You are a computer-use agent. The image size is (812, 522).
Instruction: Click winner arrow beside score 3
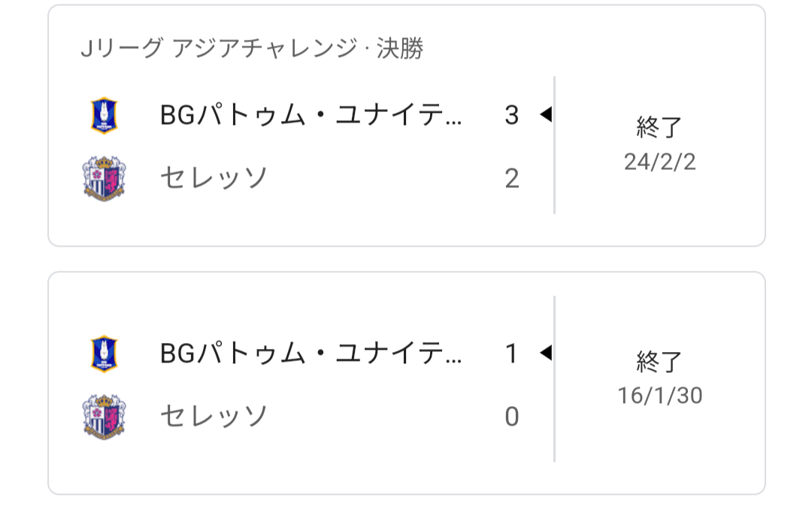(546, 114)
